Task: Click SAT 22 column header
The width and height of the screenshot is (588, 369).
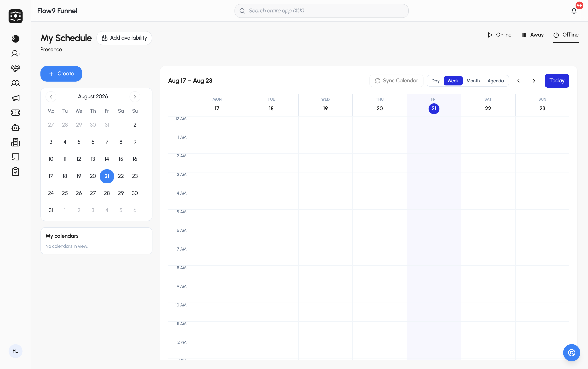Action: [x=488, y=105]
